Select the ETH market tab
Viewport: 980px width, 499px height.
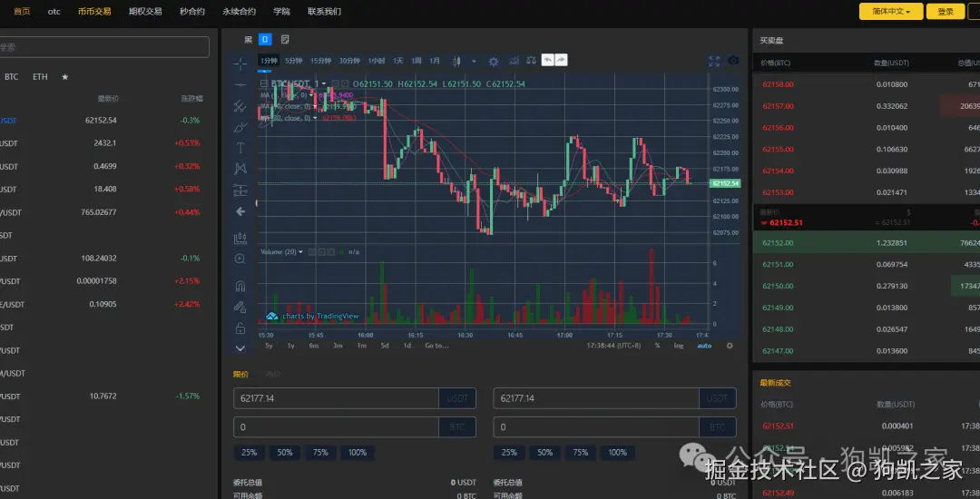click(x=40, y=77)
